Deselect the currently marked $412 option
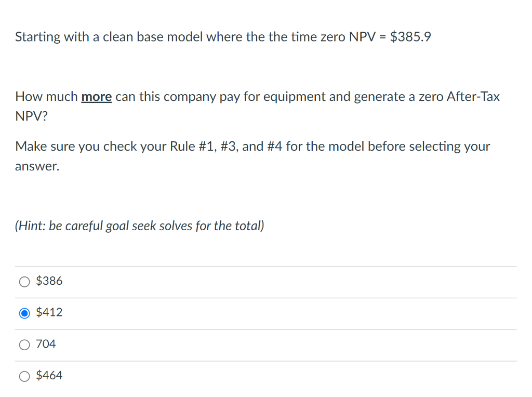Viewport: 532px width, 397px height. [24, 313]
